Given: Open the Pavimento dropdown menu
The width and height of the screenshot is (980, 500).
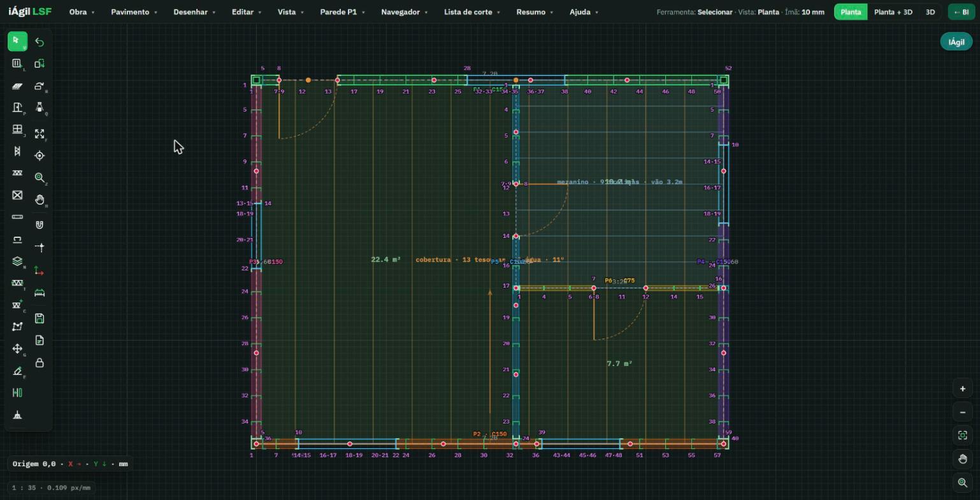Looking at the screenshot, I should pyautogui.click(x=134, y=12).
